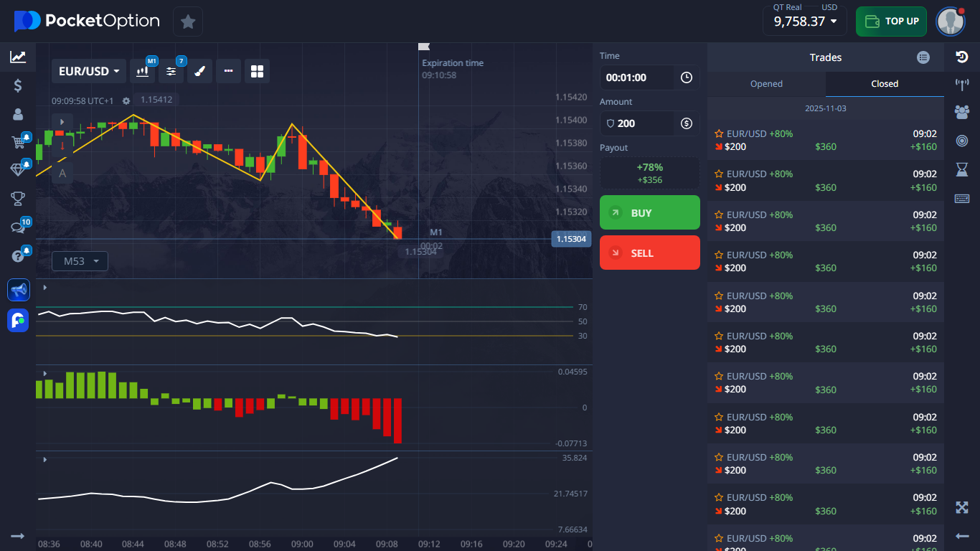This screenshot has width=980, height=551.
Task: Open the chart time settings gear
Action: pos(126,101)
